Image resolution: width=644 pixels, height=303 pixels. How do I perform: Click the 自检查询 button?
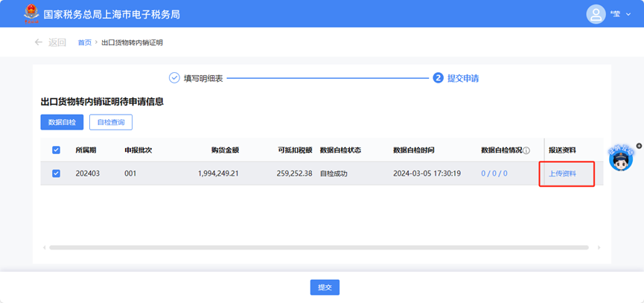[x=111, y=122]
